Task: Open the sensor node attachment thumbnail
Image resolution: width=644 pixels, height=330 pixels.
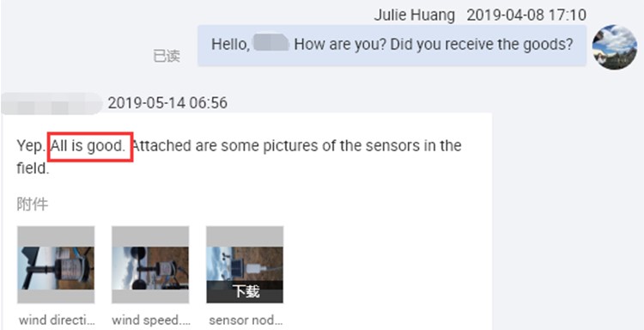Action: 245,265
